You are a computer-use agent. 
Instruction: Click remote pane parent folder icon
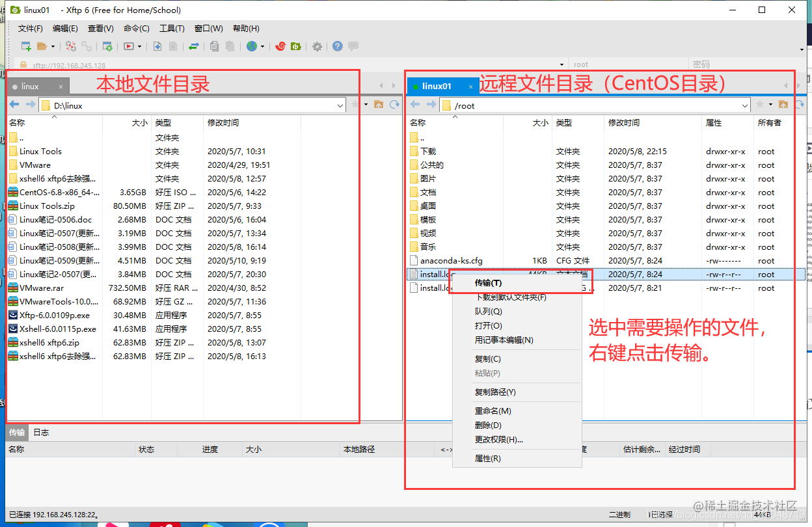tap(783, 105)
